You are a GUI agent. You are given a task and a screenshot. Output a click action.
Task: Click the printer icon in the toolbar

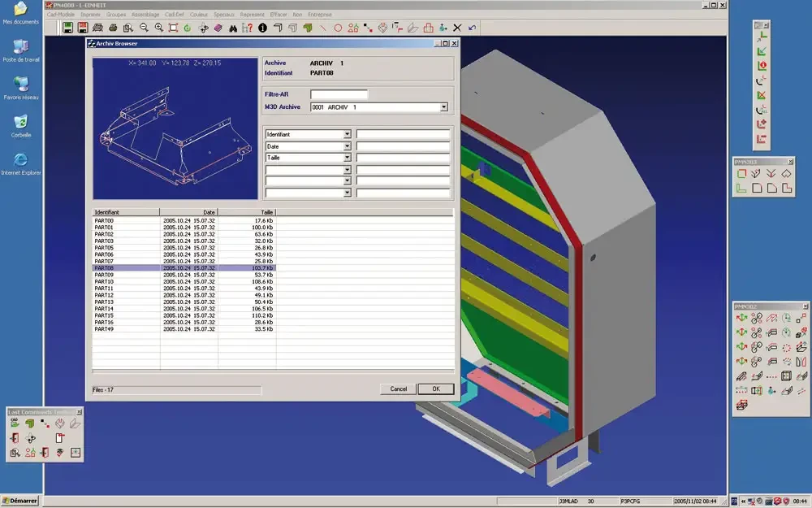coord(113,28)
